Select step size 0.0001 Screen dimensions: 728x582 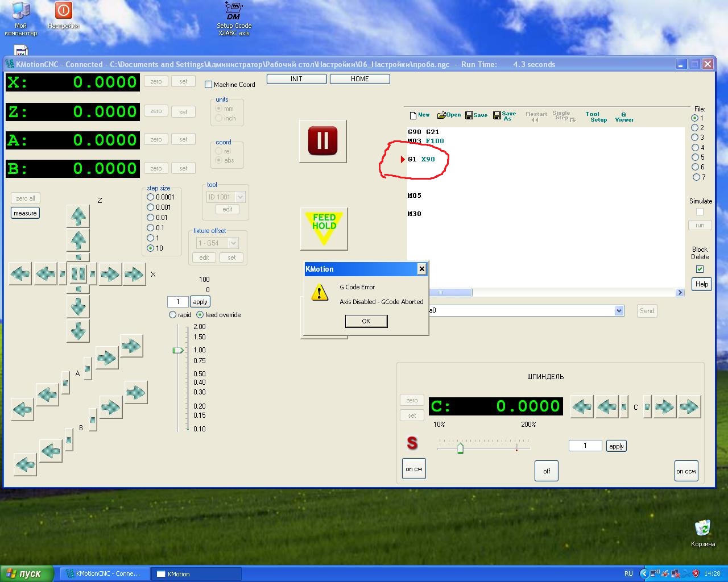pos(151,197)
